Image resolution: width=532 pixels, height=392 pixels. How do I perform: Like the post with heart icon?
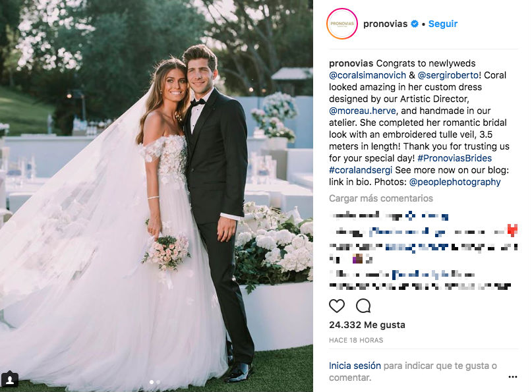coord(337,306)
